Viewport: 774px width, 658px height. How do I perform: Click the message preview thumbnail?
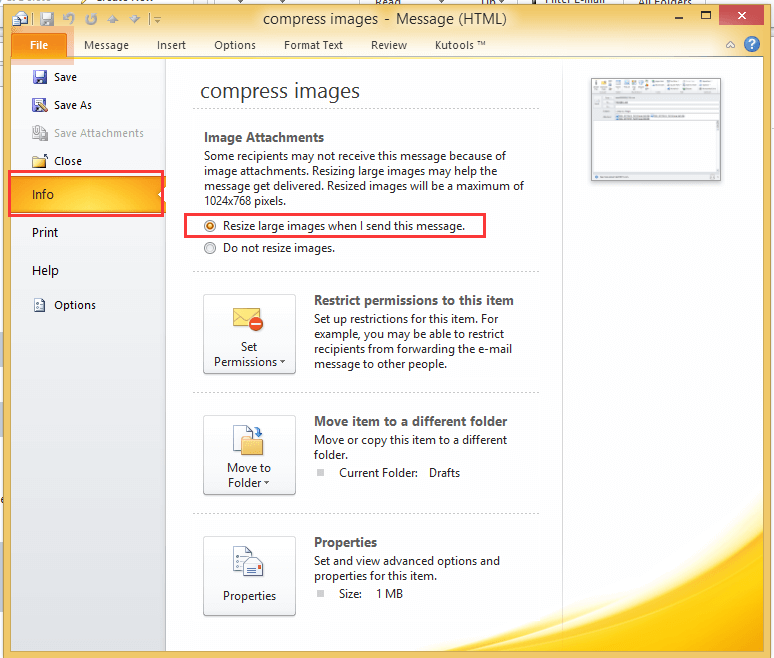655,129
